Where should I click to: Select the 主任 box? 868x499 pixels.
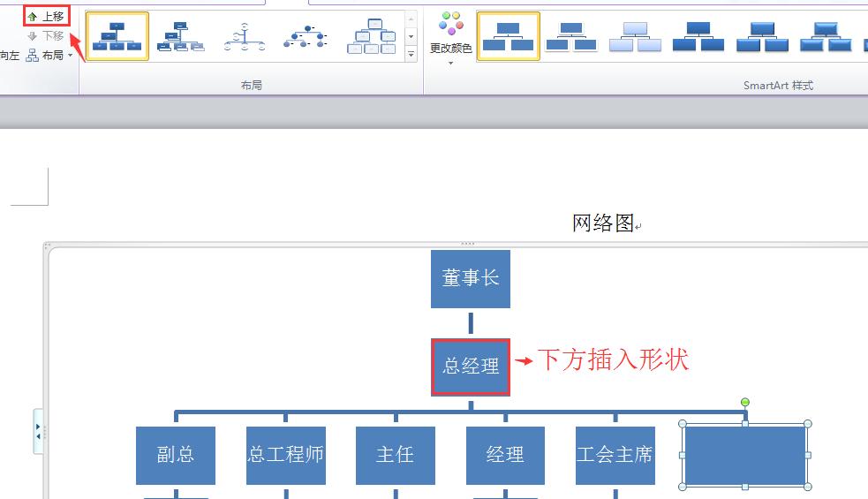pyautogui.click(x=396, y=455)
